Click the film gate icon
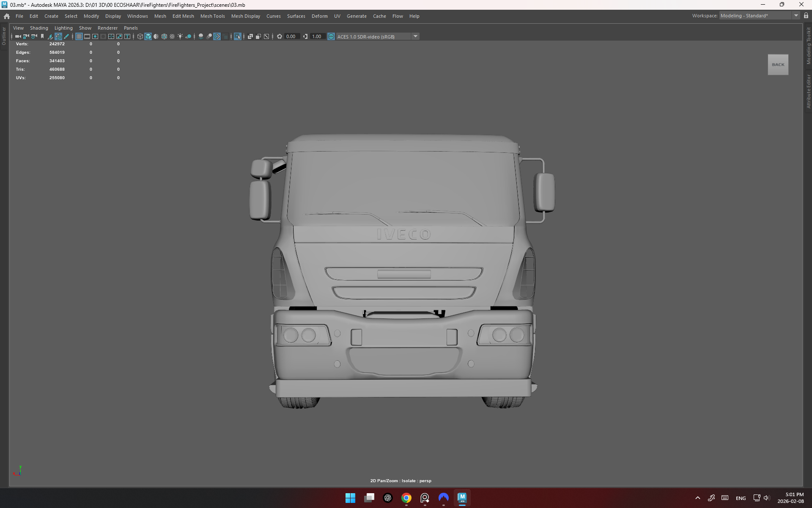Image resolution: width=812 pixels, height=508 pixels. [87, 36]
